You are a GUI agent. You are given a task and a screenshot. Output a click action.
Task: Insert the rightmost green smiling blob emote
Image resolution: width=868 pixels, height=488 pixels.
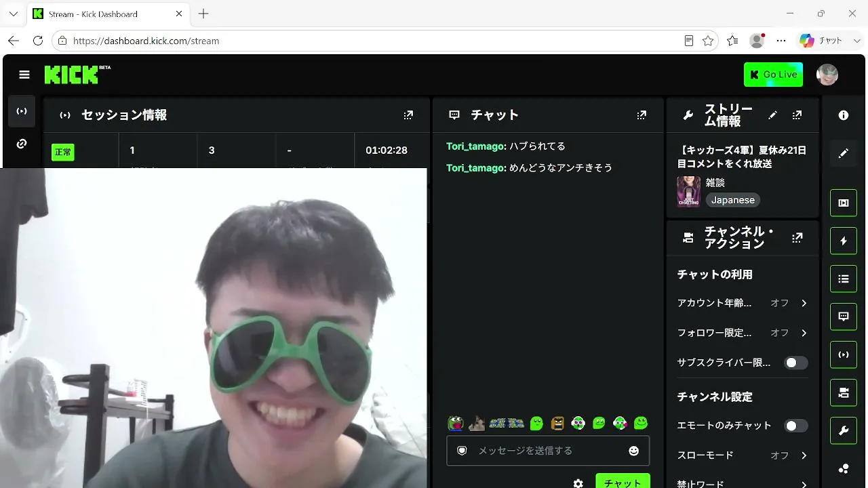(x=641, y=423)
